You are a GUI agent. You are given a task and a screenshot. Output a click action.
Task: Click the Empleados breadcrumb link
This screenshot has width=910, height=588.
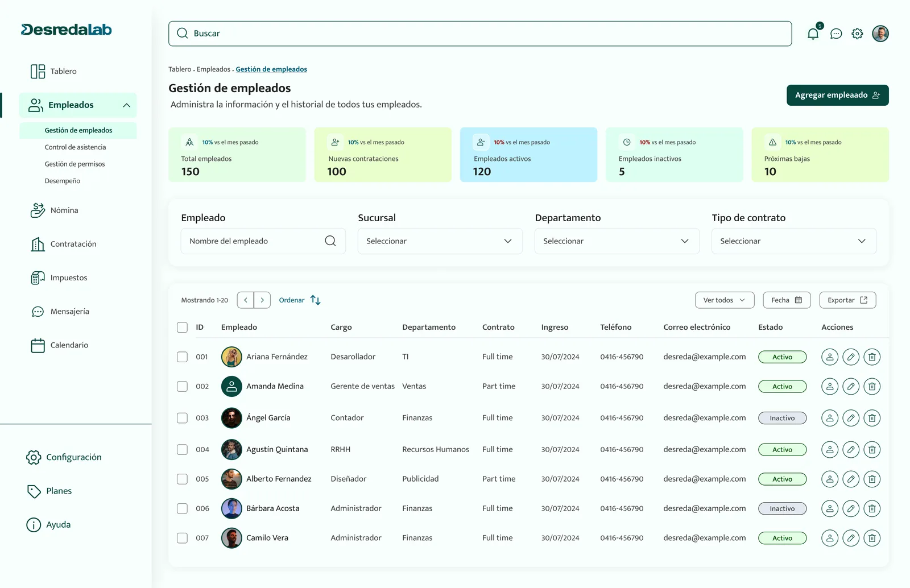[x=213, y=69]
